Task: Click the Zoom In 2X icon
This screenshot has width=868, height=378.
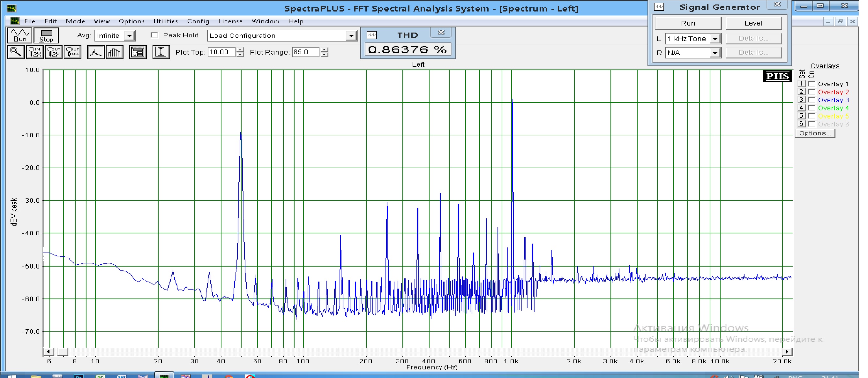Action: pyautogui.click(x=35, y=52)
